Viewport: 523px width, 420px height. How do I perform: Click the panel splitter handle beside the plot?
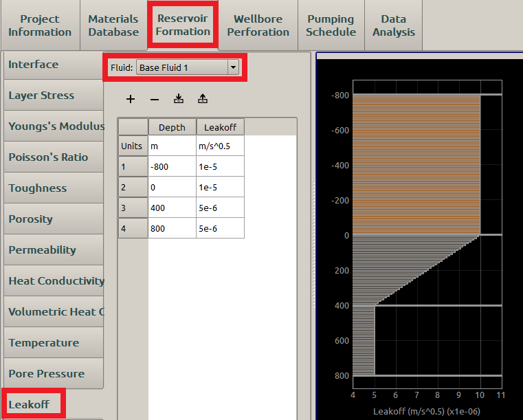313,245
